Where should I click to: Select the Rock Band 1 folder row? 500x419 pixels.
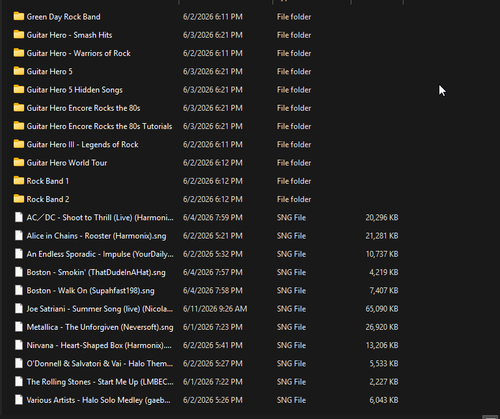pos(207,181)
